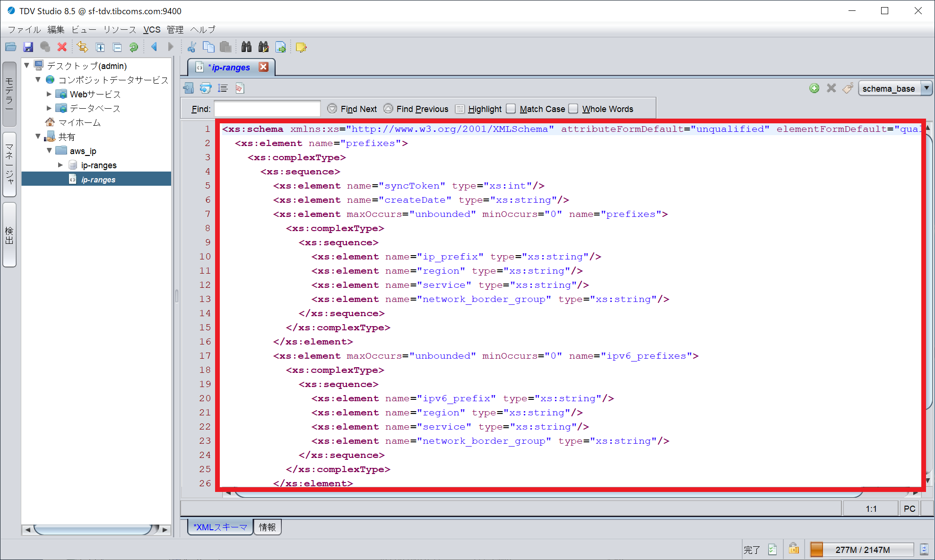
Task: Click the binoculars with pencil icon
Action: coord(263,47)
